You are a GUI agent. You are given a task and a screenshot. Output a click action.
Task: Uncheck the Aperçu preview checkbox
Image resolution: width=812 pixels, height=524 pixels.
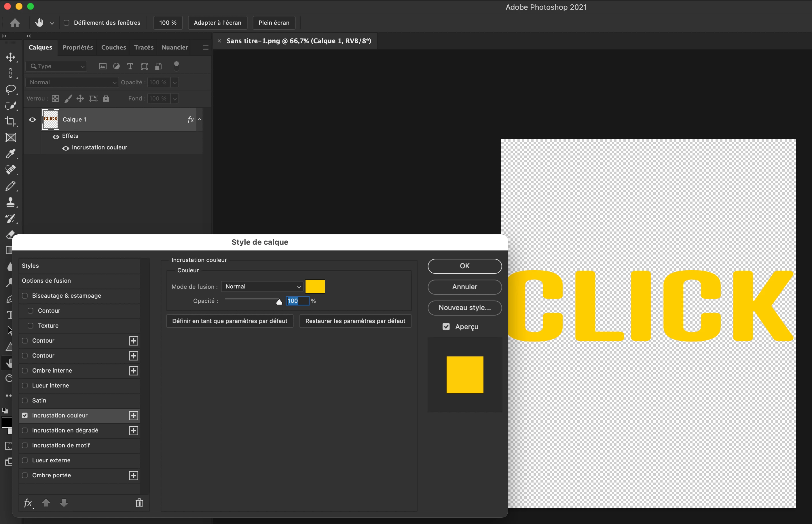click(446, 327)
